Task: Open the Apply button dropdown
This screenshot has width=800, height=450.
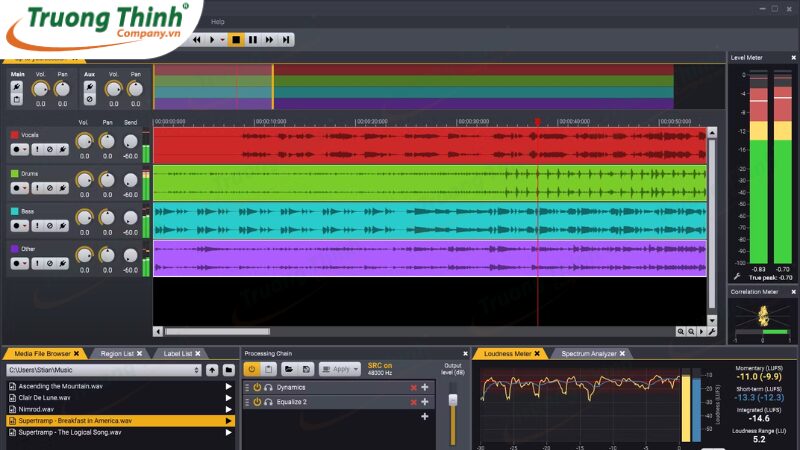Action: click(355, 369)
